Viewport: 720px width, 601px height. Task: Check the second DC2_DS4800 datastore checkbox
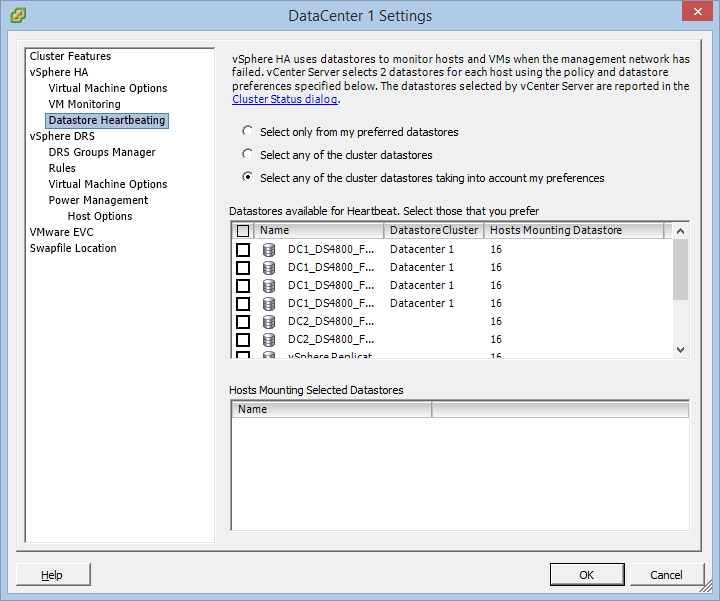(243, 340)
